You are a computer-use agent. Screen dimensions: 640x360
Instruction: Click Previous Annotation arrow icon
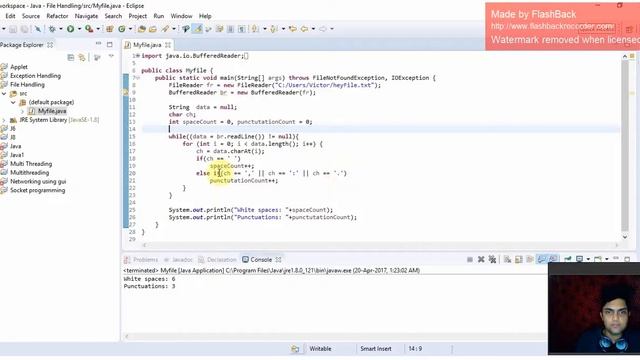(x=273, y=29)
